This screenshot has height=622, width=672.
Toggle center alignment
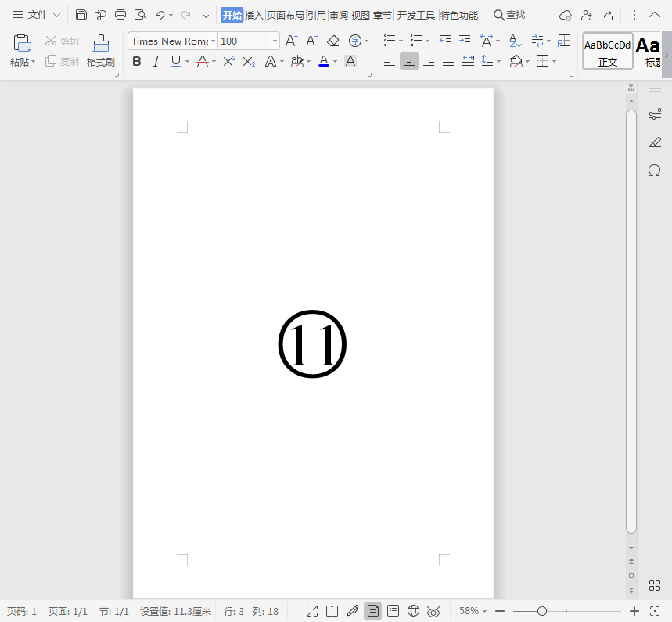point(409,61)
